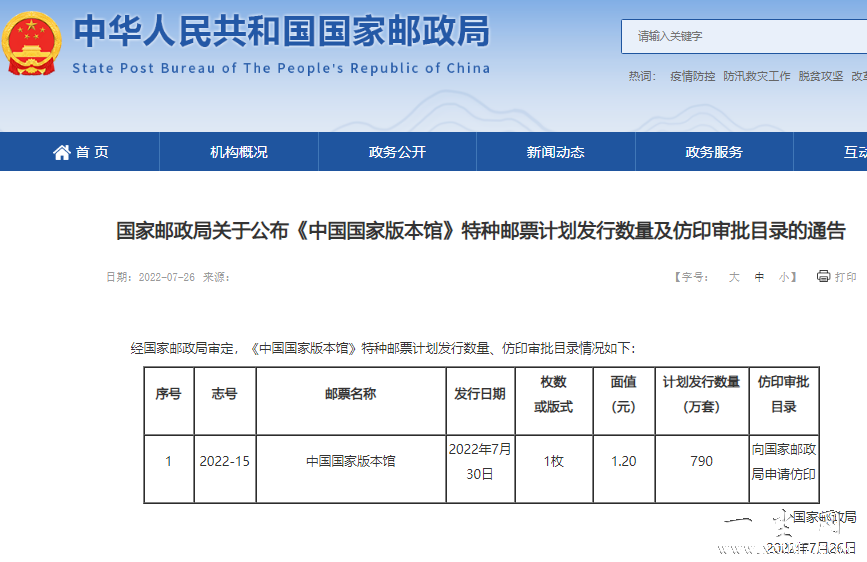Click the 中华人民共和国国家邮政局 site title
The height and width of the screenshot is (562, 867).
click(281, 31)
